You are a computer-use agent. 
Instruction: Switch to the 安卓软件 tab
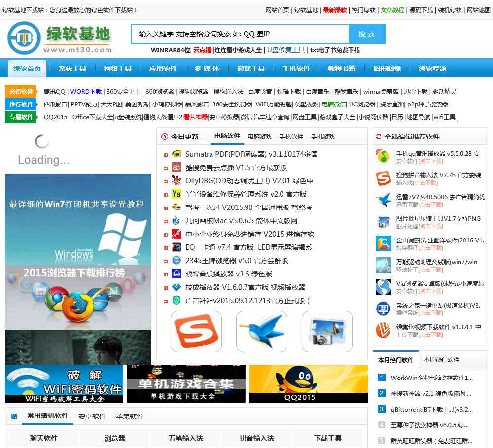pyautogui.click(x=92, y=416)
